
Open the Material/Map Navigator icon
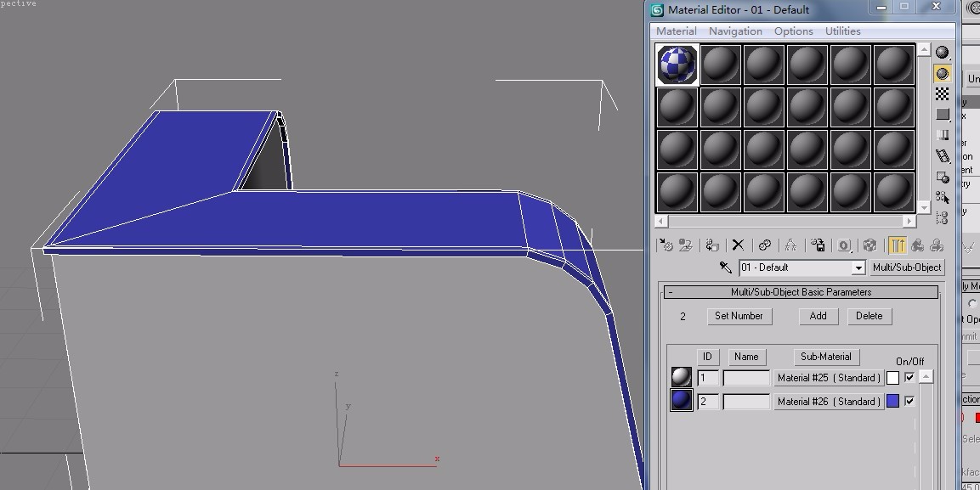click(943, 218)
